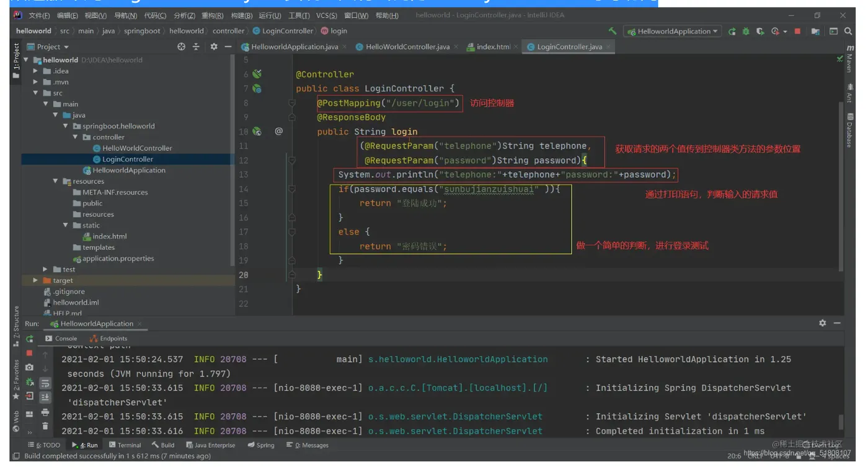Open the 6: TODO tool window
The image size is (868, 467).
coord(44,445)
